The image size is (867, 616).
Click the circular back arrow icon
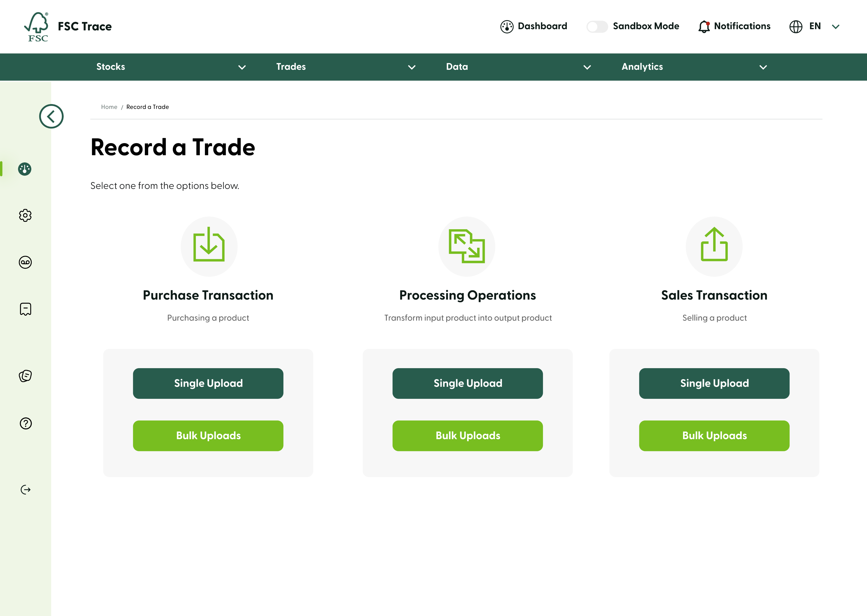(51, 116)
